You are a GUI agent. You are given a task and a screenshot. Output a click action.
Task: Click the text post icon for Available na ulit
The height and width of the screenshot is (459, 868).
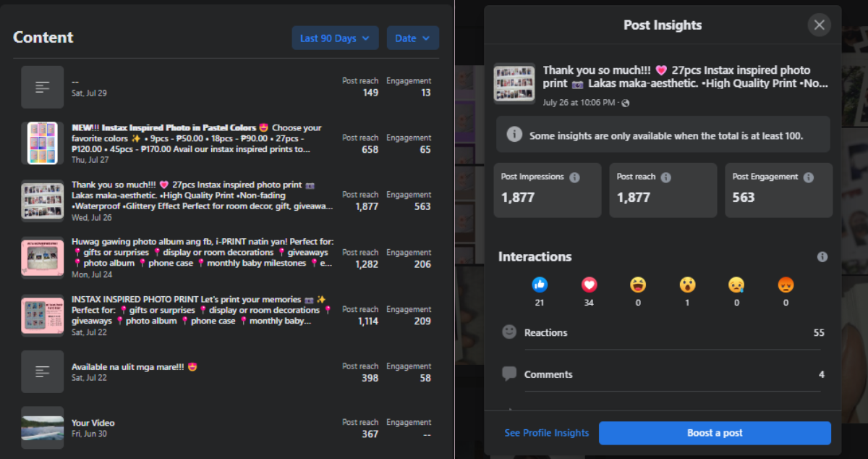(x=43, y=371)
